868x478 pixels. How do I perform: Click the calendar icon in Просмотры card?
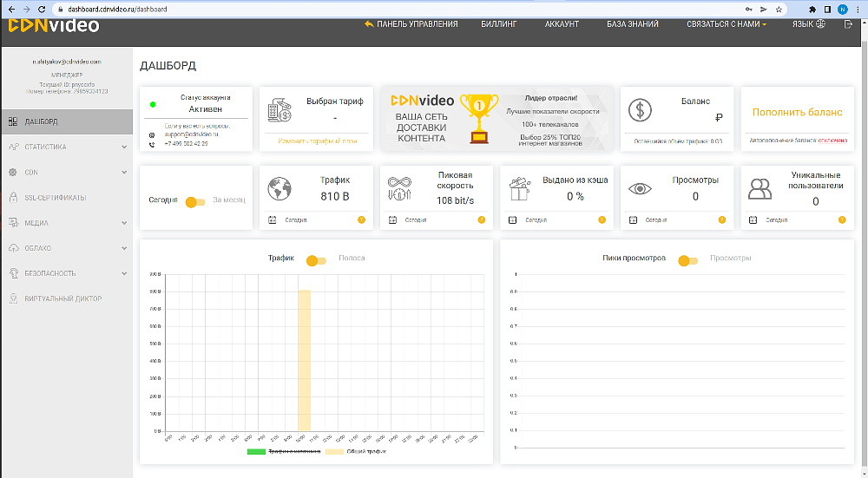[x=633, y=220]
